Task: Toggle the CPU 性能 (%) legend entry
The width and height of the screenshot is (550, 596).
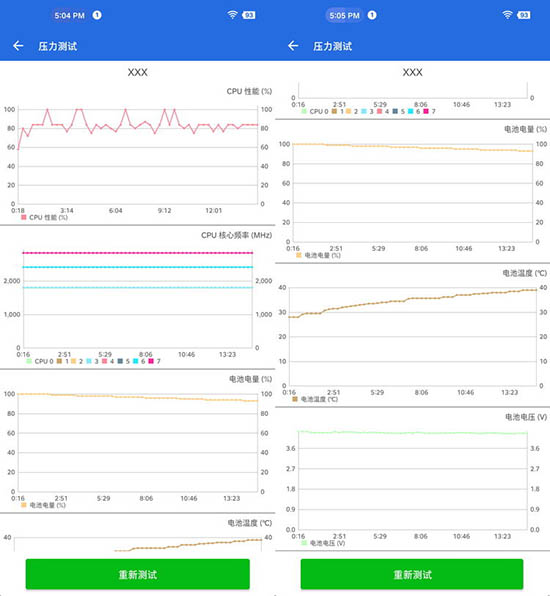Action: [44, 217]
